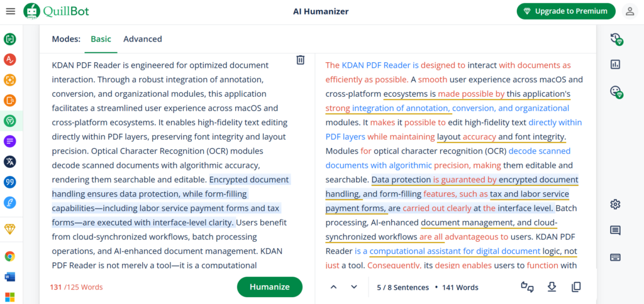
Task: Download the humanized output
Action: pyautogui.click(x=552, y=287)
